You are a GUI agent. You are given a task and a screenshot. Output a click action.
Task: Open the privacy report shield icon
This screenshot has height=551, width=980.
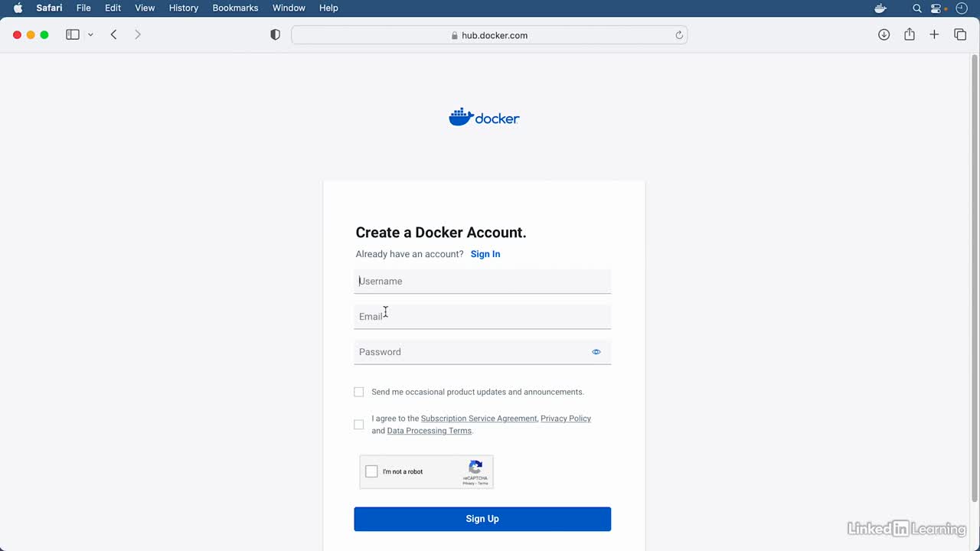[x=276, y=34]
